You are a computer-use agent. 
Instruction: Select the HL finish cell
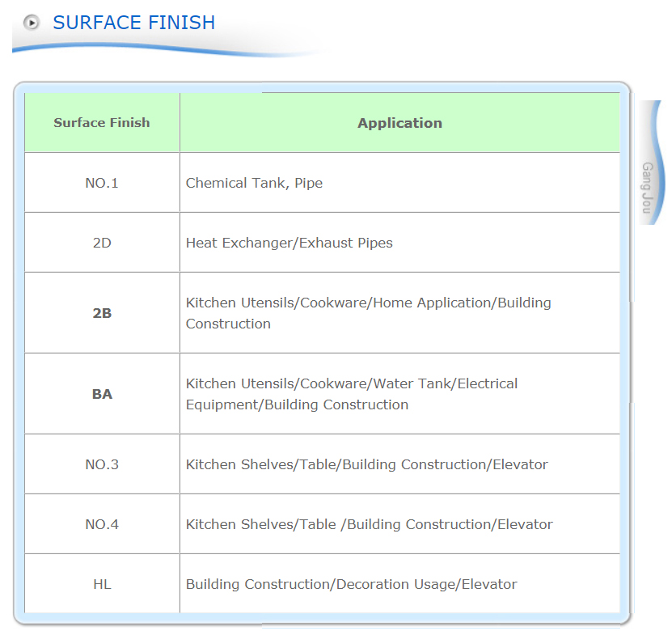tap(102, 584)
